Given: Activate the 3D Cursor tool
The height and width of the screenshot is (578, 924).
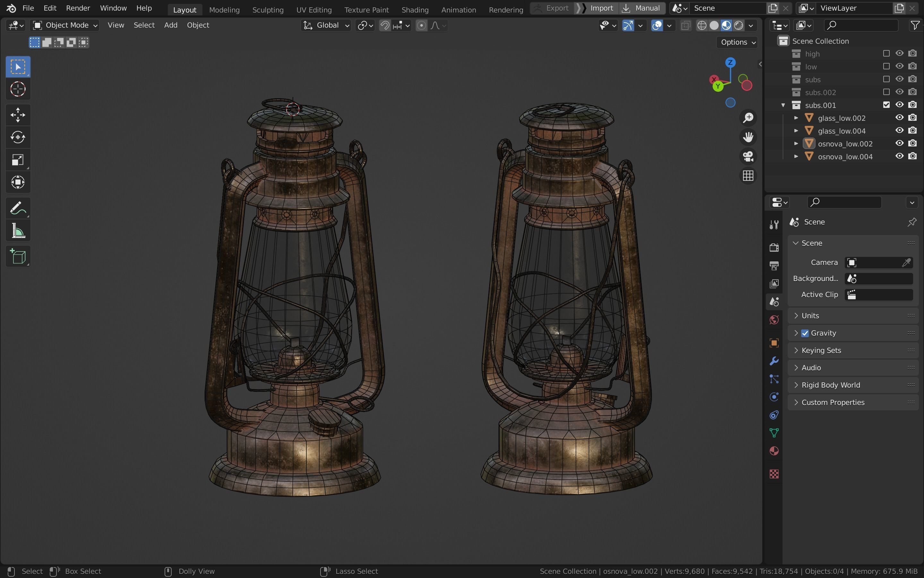Looking at the screenshot, I should pyautogui.click(x=18, y=89).
